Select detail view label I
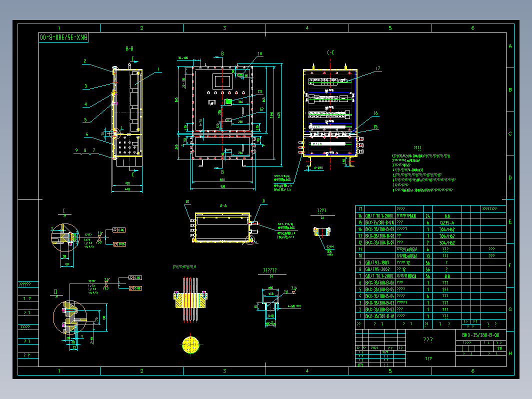 (64, 210)
